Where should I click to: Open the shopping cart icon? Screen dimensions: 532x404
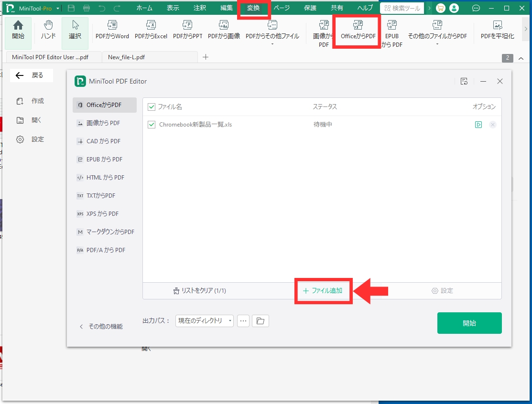coord(440,8)
